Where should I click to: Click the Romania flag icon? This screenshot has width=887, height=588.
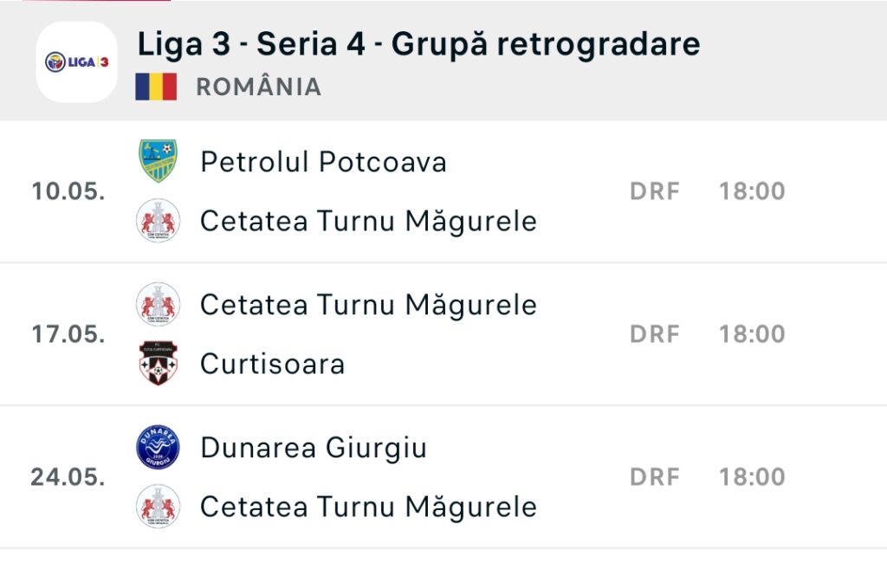coord(156,87)
